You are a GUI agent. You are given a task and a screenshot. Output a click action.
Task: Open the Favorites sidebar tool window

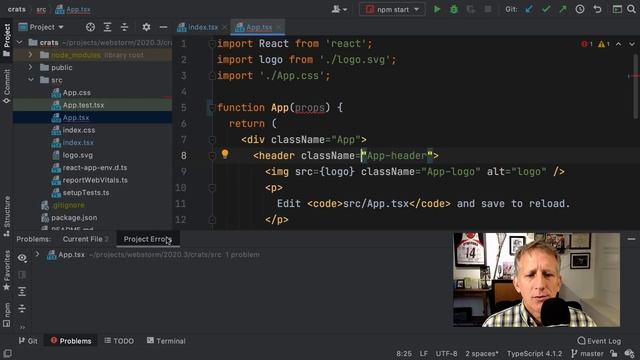tap(7, 270)
